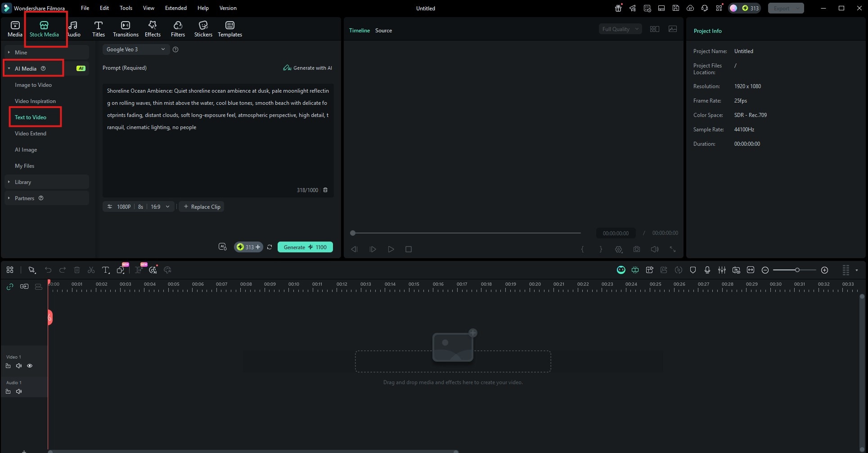
Task: Click the 00:10 mark on the ruler
Action: click(294, 284)
